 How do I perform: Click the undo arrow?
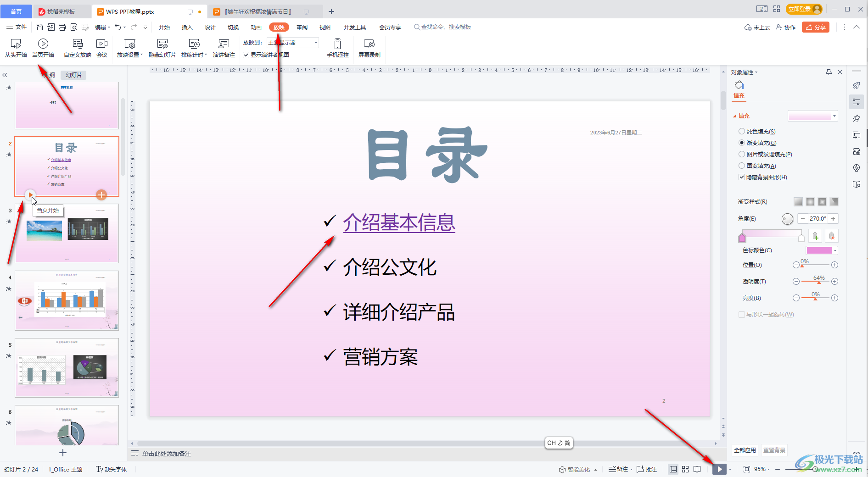tap(118, 27)
